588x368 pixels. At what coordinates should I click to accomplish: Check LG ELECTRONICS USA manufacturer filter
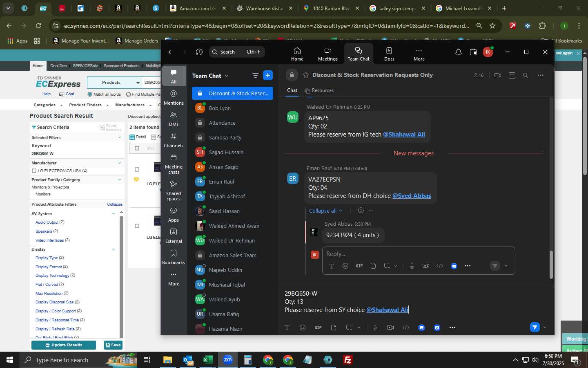[34, 171]
